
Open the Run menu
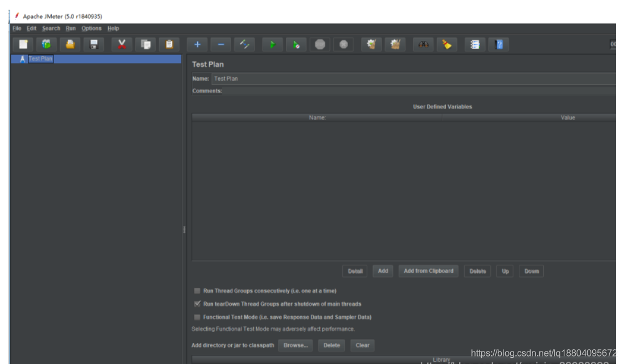pyautogui.click(x=71, y=28)
